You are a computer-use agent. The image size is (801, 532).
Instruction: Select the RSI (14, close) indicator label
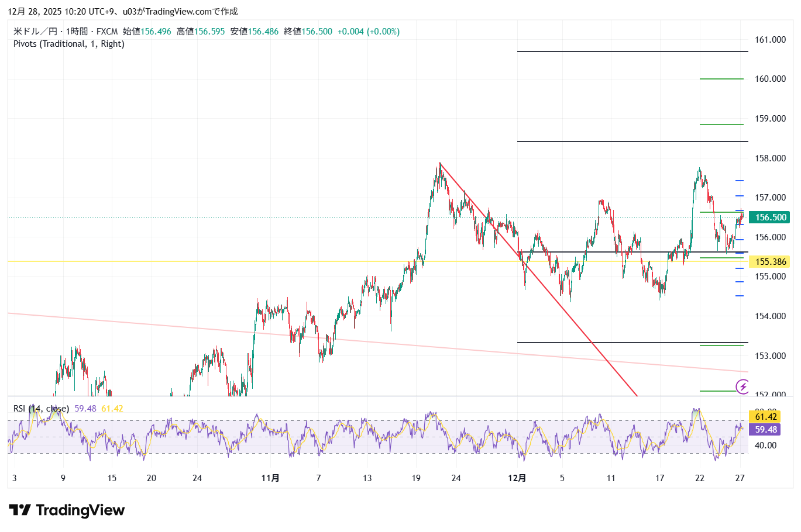pos(41,409)
